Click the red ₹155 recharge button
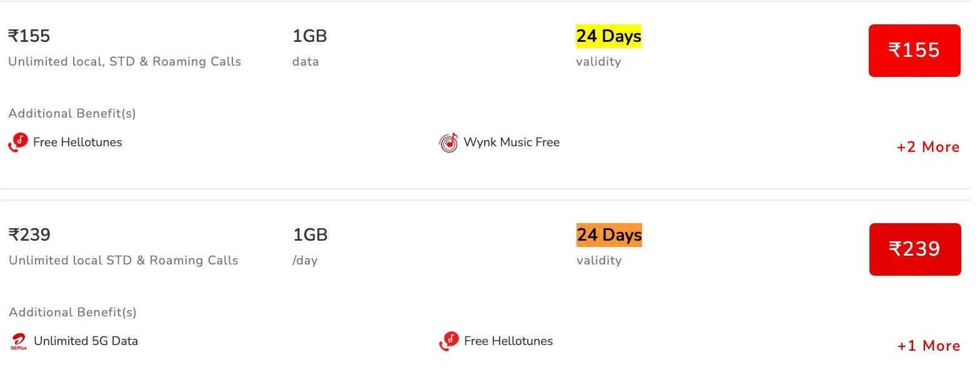Viewport: 980px width, 382px height. point(914,51)
